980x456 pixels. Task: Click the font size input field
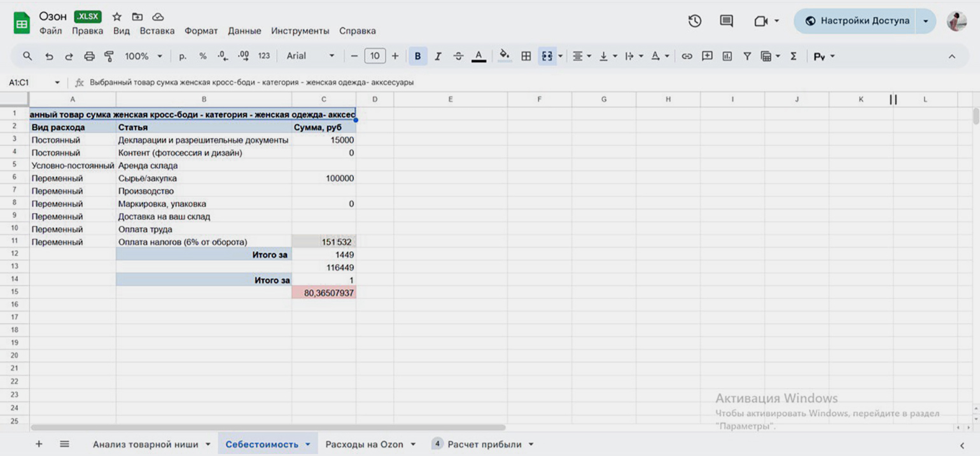(375, 57)
